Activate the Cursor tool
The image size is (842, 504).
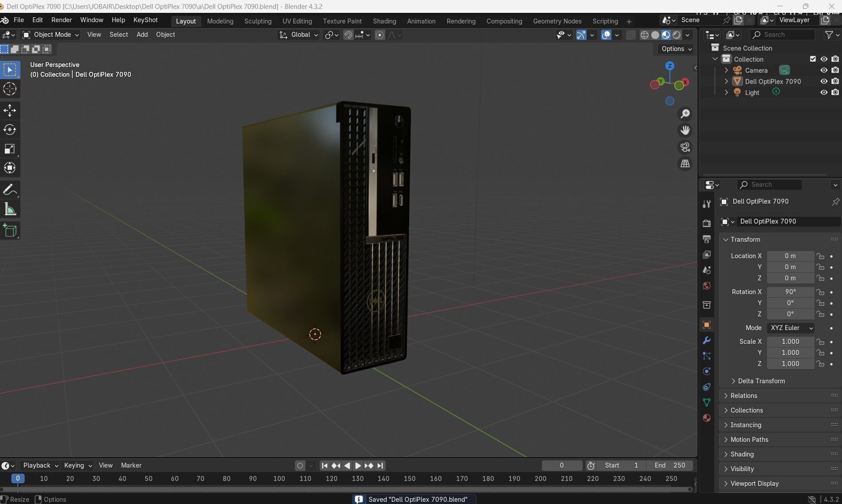pyautogui.click(x=10, y=89)
